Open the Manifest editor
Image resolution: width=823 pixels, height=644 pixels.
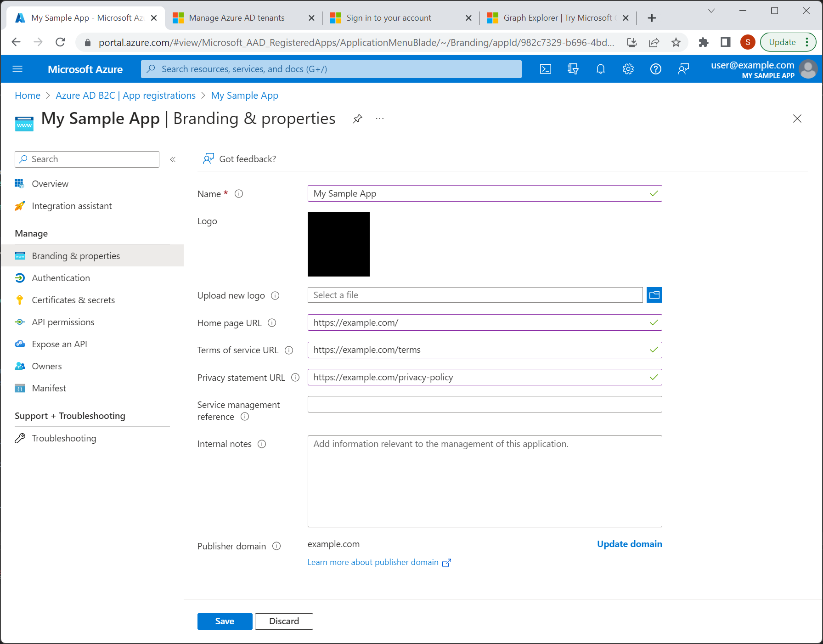pos(49,388)
